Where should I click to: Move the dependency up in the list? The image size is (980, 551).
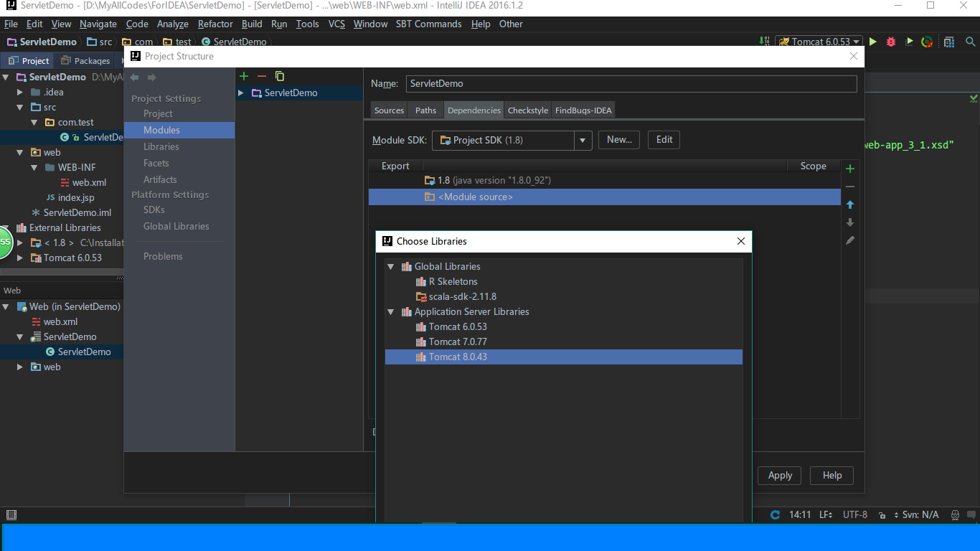click(x=850, y=205)
